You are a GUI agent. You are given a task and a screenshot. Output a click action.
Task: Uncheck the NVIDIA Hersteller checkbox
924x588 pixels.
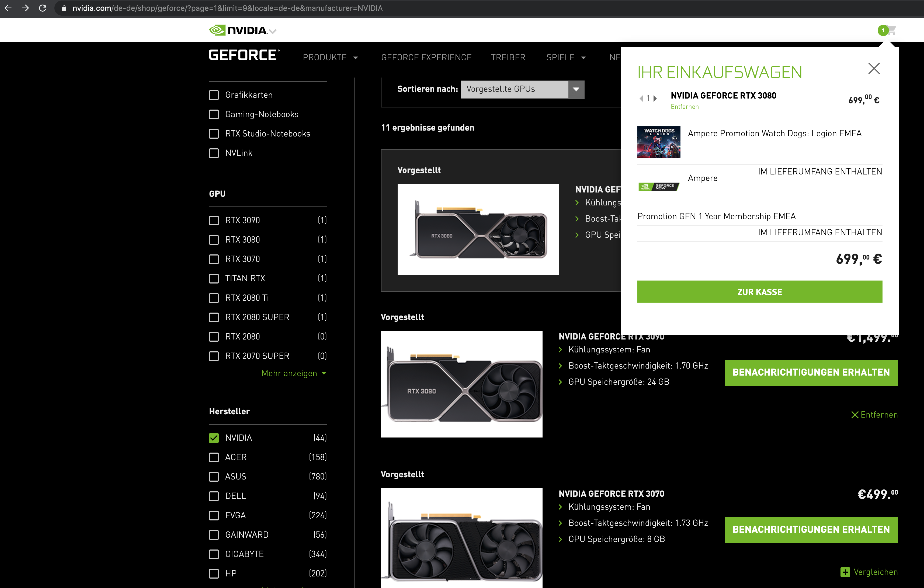[214, 438]
